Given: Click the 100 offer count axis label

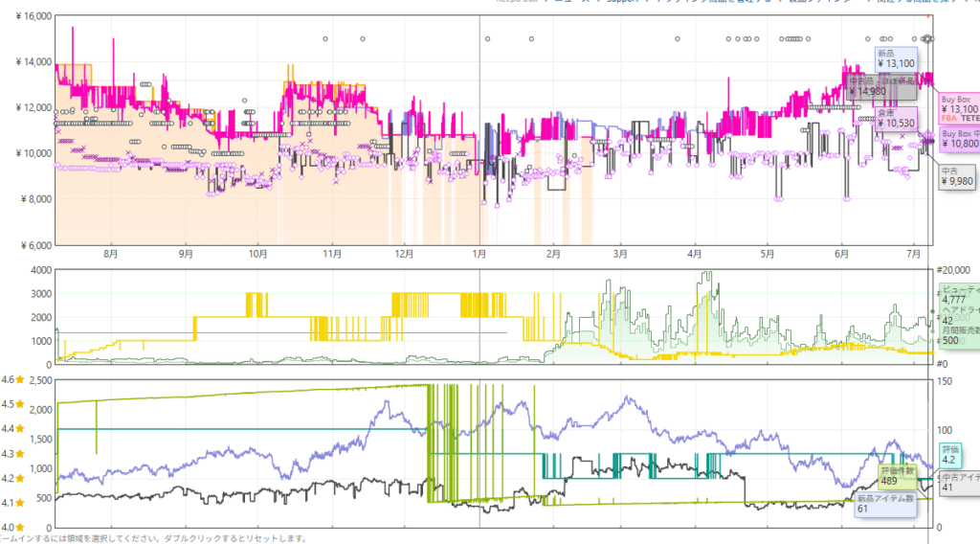Looking at the screenshot, I should click(945, 430).
